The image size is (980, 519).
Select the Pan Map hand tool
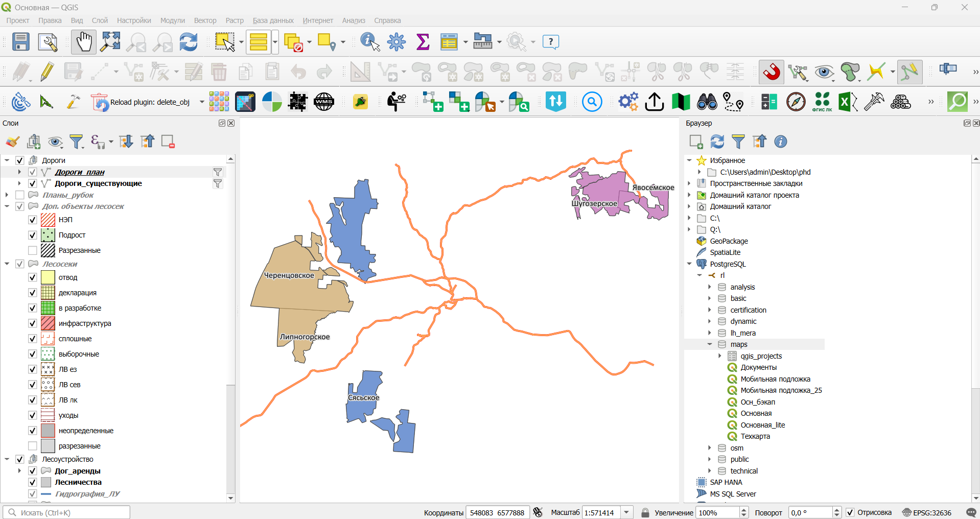(x=83, y=42)
